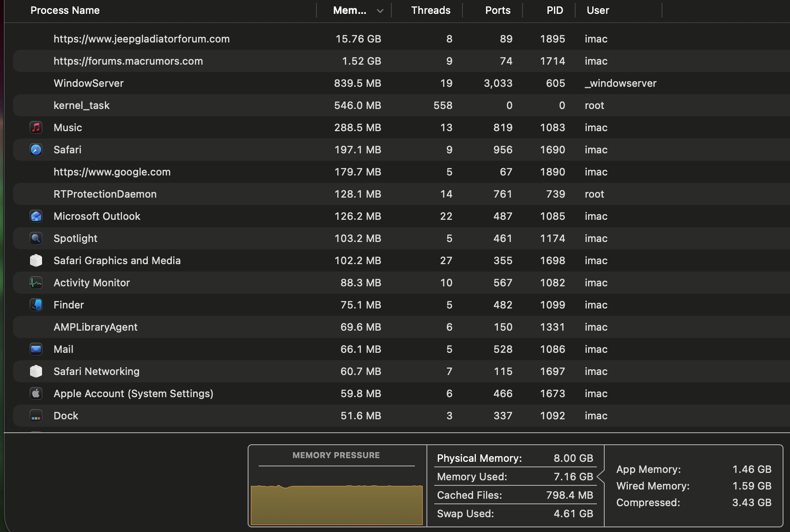Viewport: 790px width, 532px height.
Task: Click the 839.5 MB memory value
Action: coord(358,83)
